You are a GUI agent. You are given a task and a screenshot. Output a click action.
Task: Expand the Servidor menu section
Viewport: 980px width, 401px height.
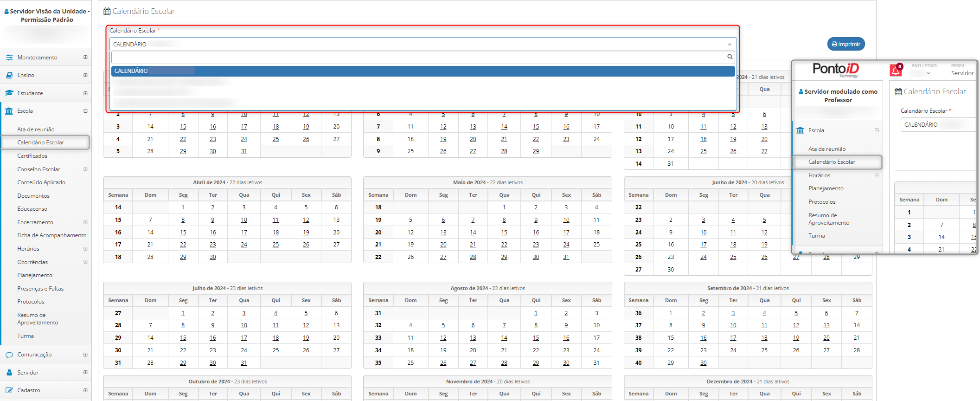click(85, 372)
